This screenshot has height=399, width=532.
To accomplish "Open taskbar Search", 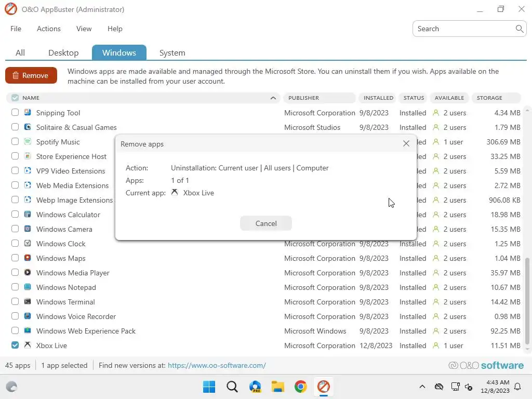I will 232,387.
